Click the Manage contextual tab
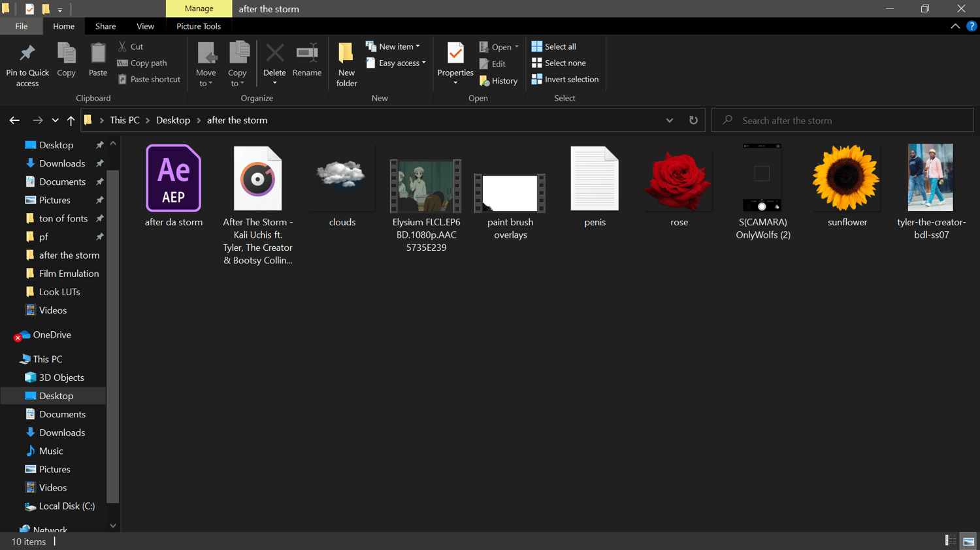The image size is (980, 550). click(x=199, y=8)
